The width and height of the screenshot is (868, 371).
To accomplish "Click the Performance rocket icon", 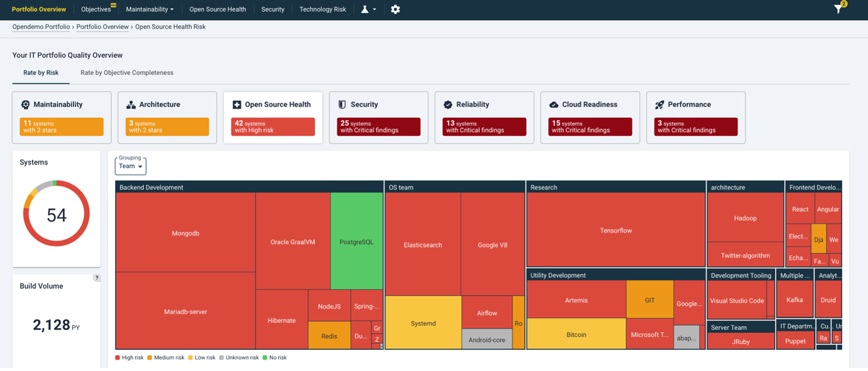I will [x=659, y=104].
